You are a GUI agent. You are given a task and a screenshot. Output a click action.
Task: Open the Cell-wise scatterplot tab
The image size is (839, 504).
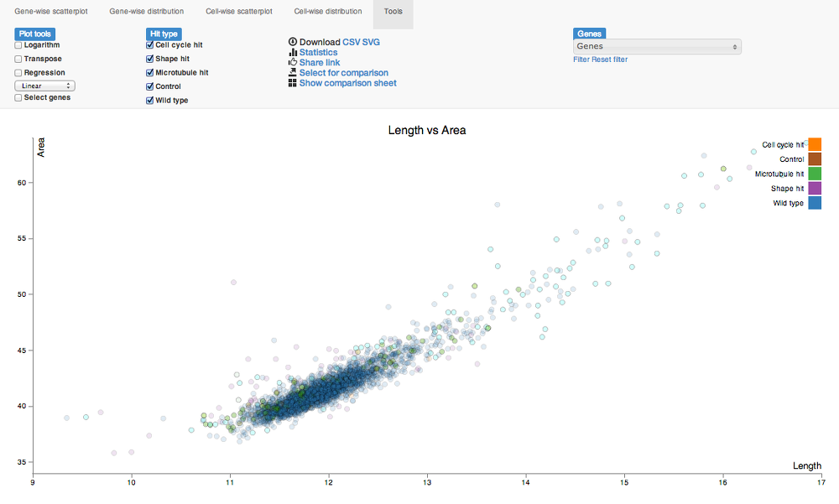pos(238,12)
